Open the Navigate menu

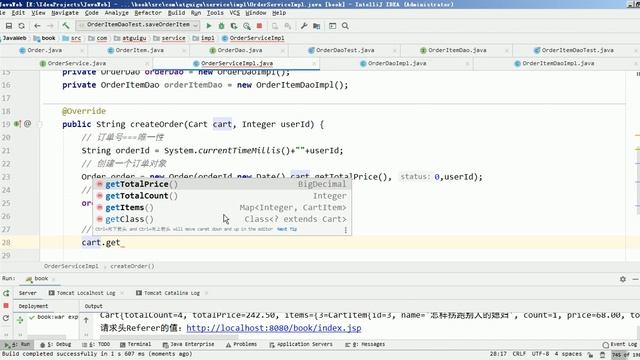coord(65,13)
